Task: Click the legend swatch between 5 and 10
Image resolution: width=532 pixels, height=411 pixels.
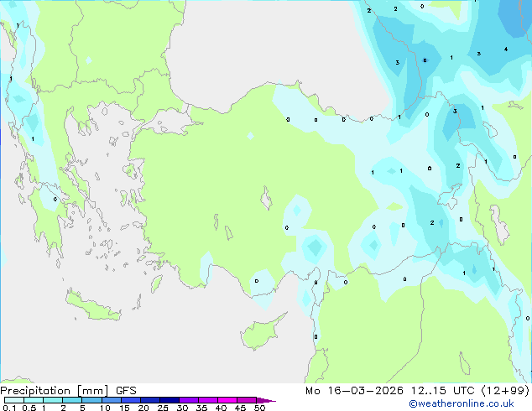Action: tap(91, 400)
